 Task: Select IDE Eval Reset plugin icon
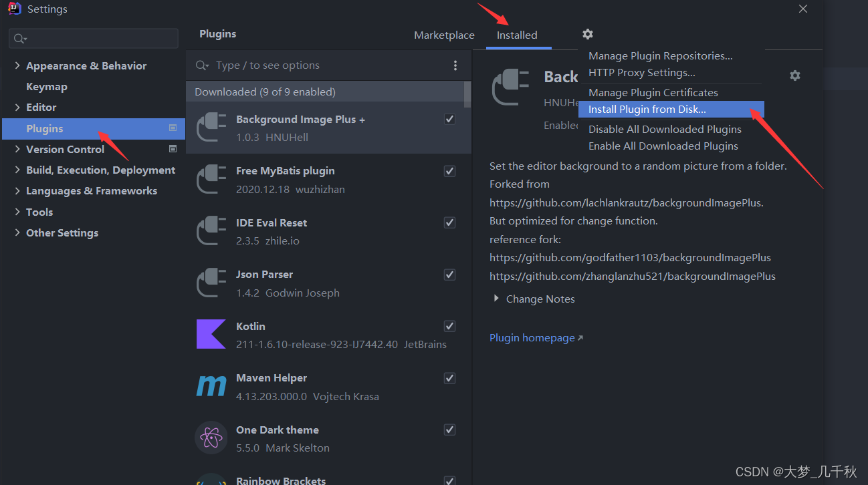(x=211, y=231)
